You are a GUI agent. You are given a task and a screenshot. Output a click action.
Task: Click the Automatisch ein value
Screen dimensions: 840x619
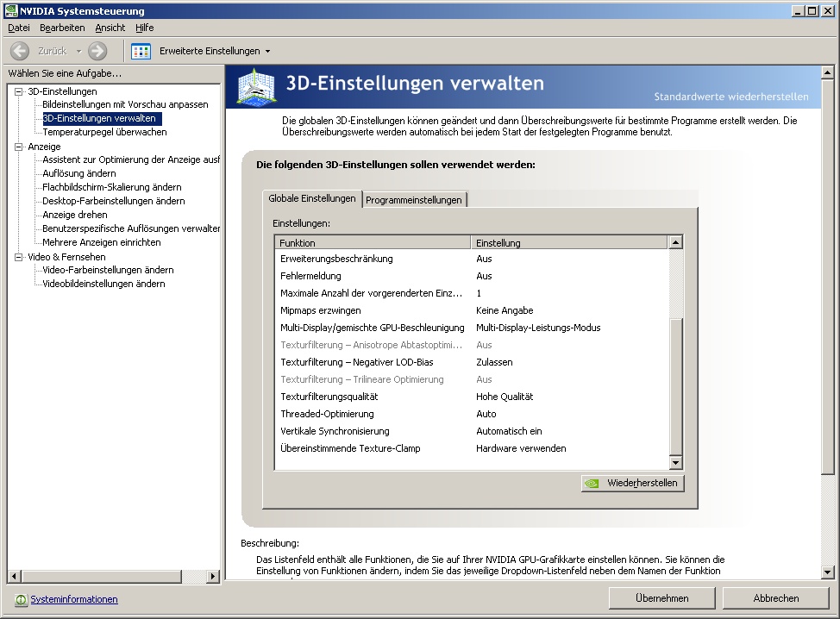click(x=509, y=431)
